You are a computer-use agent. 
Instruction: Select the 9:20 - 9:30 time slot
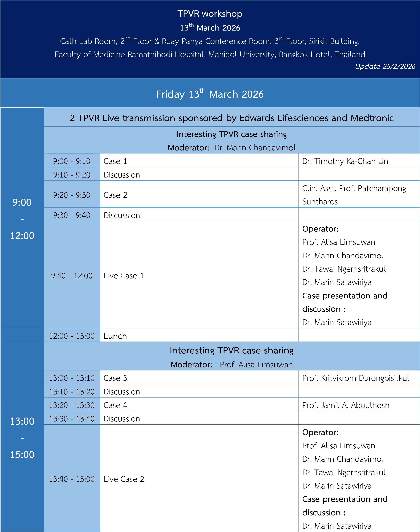coord(72,195)
